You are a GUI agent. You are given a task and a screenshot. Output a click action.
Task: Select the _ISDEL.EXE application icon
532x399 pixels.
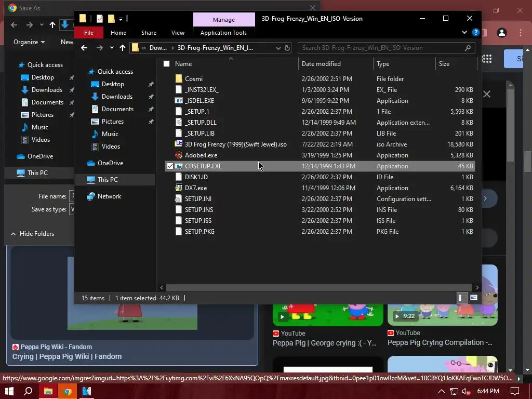point(179,100)
